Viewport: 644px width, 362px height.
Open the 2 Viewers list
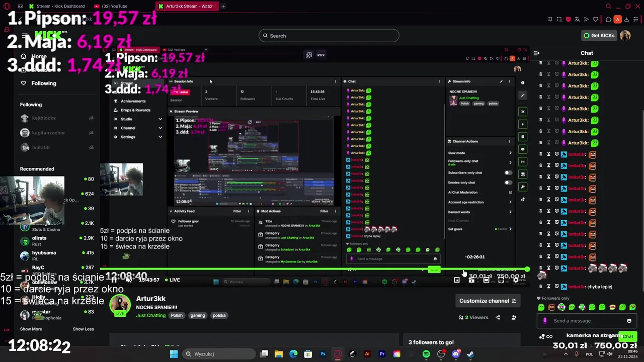(x=473, y=317)
